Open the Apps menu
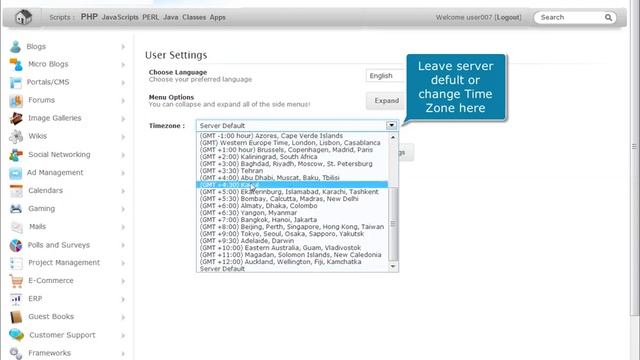The image size is (640, 360). click(x=218, y=17)
